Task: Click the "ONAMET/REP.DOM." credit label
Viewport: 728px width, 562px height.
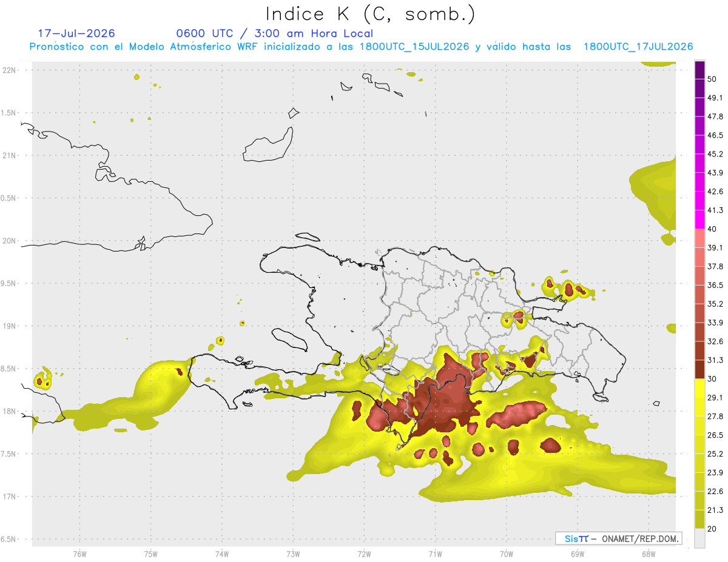Action: [x=639, y=538]
